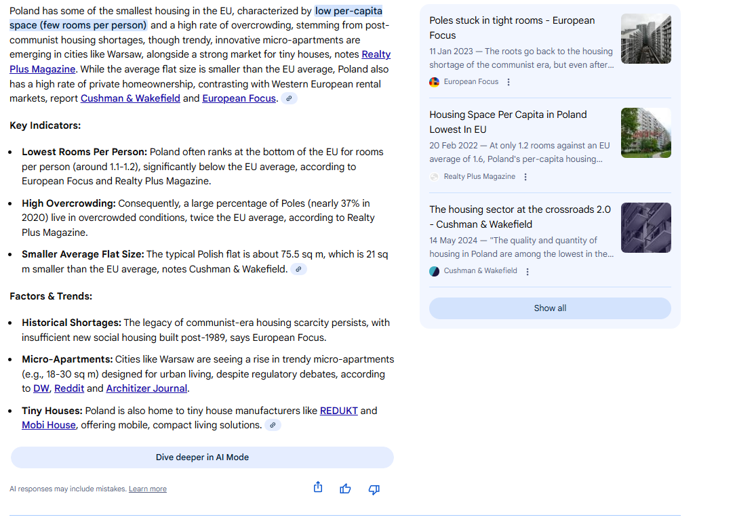The height and width of the screenshot is (532, 756).
Task: Click the thumbs down feedback icon
Action: point(374,489)
